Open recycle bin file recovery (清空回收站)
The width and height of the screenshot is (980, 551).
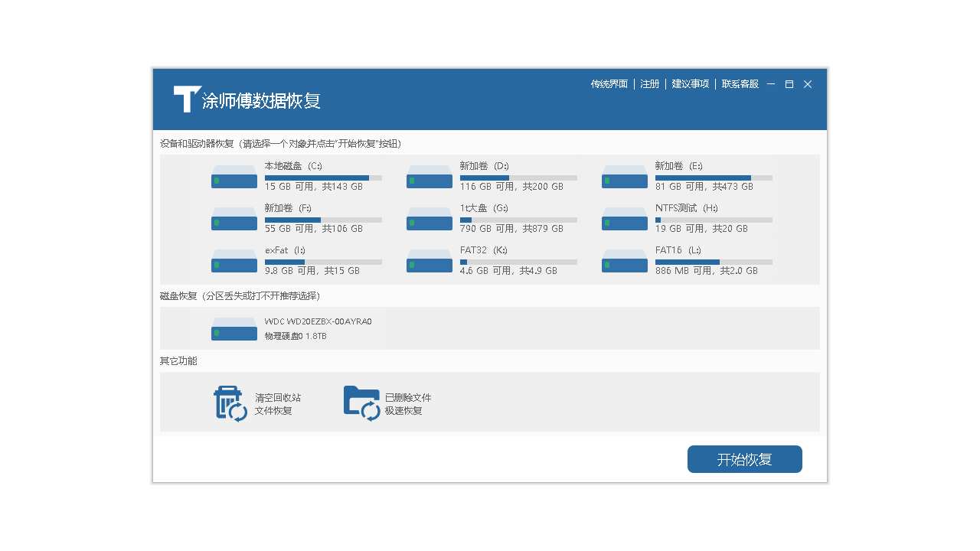(230, 403)
